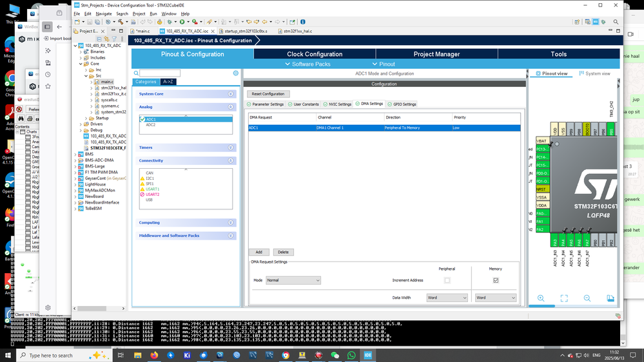Image resolution: width=644 pixels, height=362 pixels.
Task: Expand the Timers category
Action: 231,148
